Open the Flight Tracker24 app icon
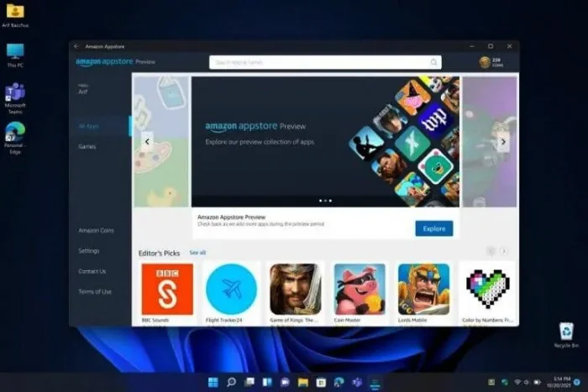588x392 pixels. (x=231, y=289)
